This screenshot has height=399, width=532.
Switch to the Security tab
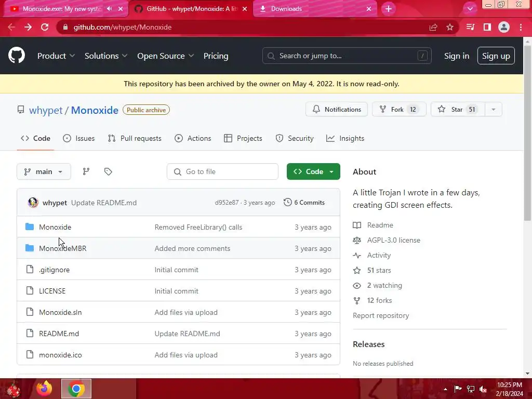[295, 138]
